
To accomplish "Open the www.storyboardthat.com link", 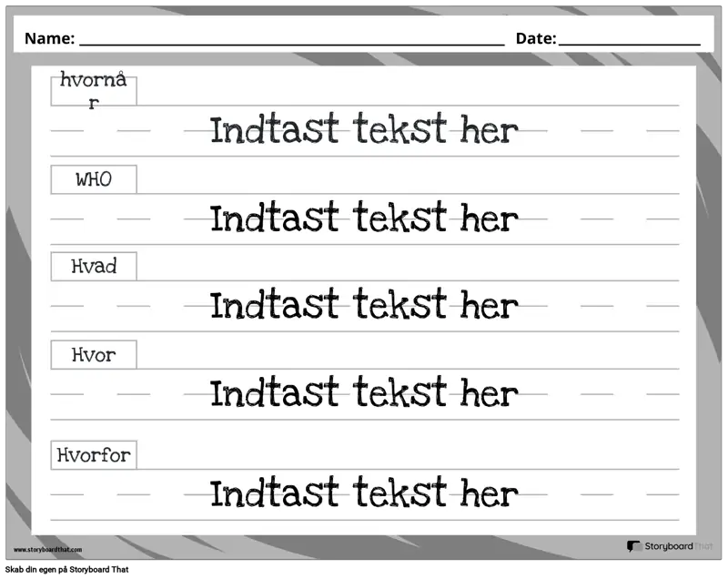I will tap(47, 550).
